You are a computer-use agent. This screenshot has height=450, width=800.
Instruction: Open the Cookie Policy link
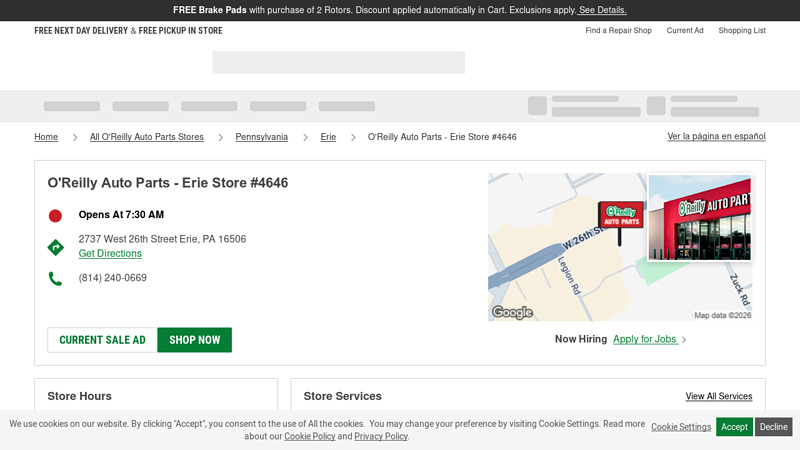tap(310, 436)
